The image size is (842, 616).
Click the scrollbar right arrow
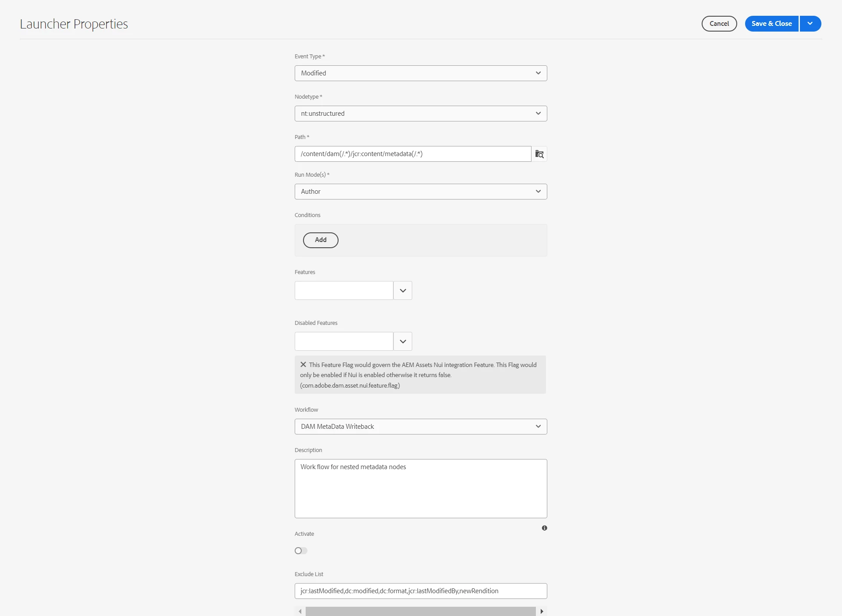click(542, 611)
